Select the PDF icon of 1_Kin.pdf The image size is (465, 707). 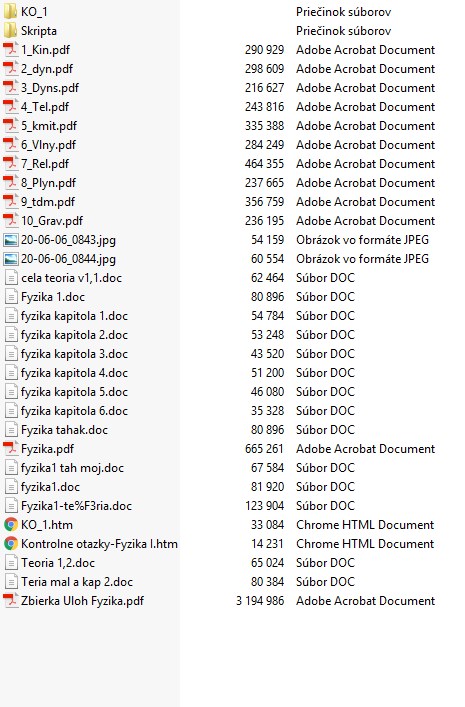tap(10, 50)
